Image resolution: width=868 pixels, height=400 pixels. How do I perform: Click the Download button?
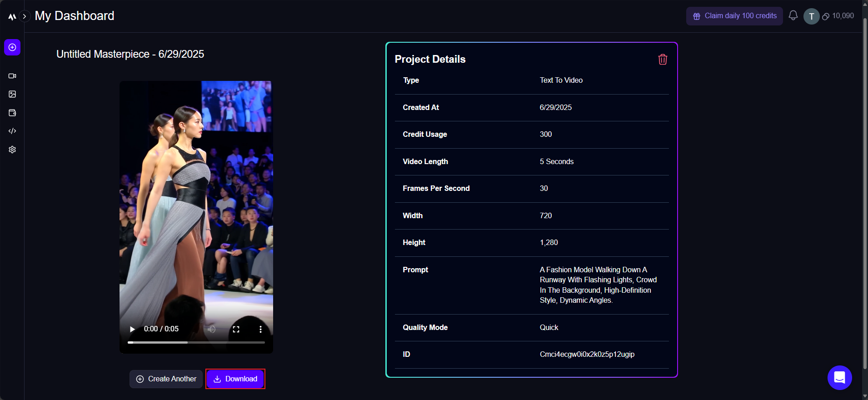(235, 379)
